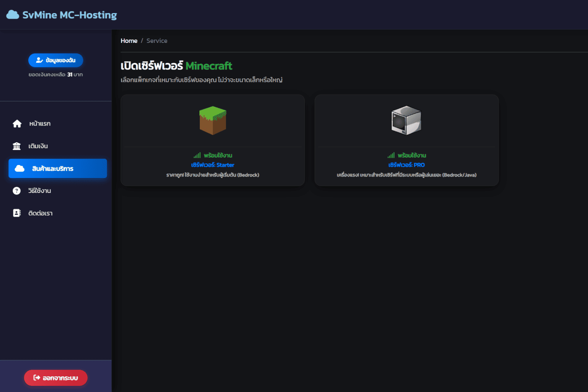Screen dimensions: 588x392
Task: Click the green signal bars on PRO card
Action: tap(391, 155)
